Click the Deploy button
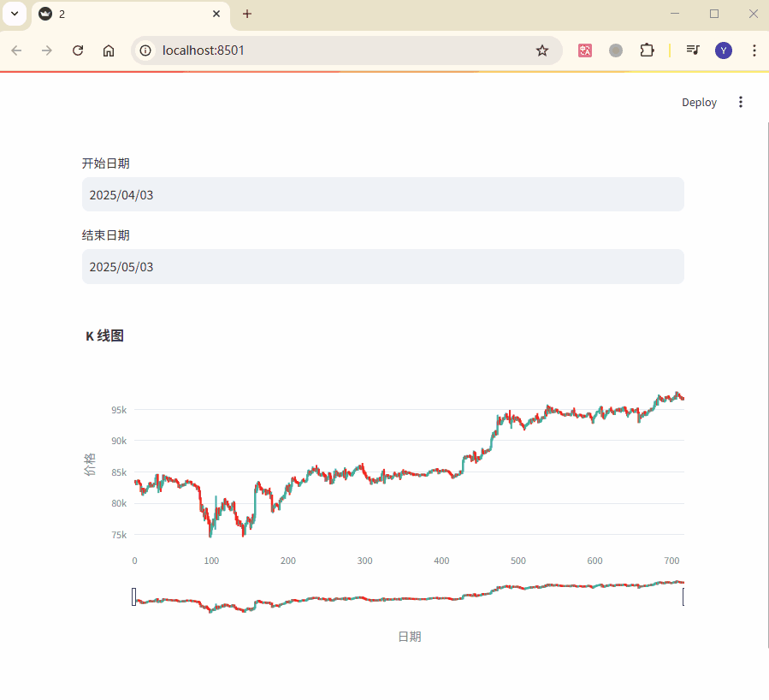The width and height of the screenshot is (769, 700). click(699, 102)
